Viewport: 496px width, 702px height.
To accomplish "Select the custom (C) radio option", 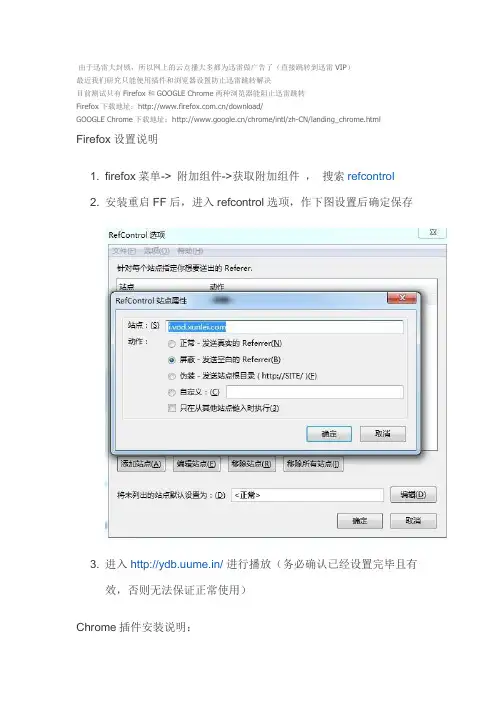I will pos(171,393).
